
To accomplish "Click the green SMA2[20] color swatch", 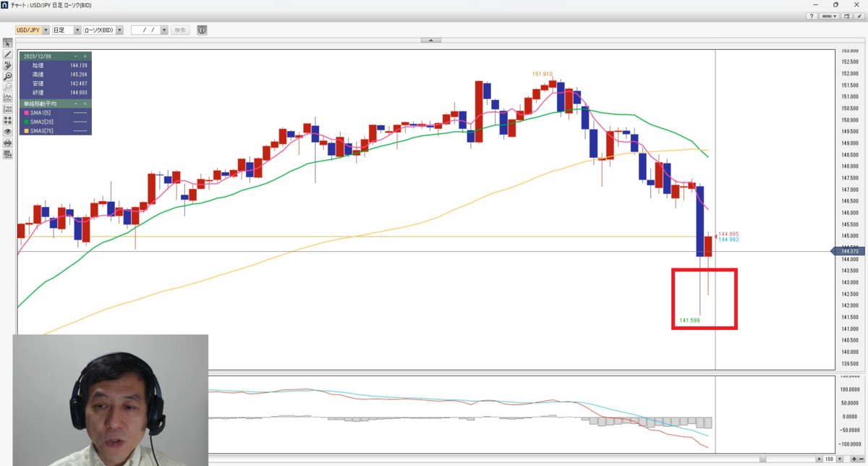I will click(x=26, y=122).
